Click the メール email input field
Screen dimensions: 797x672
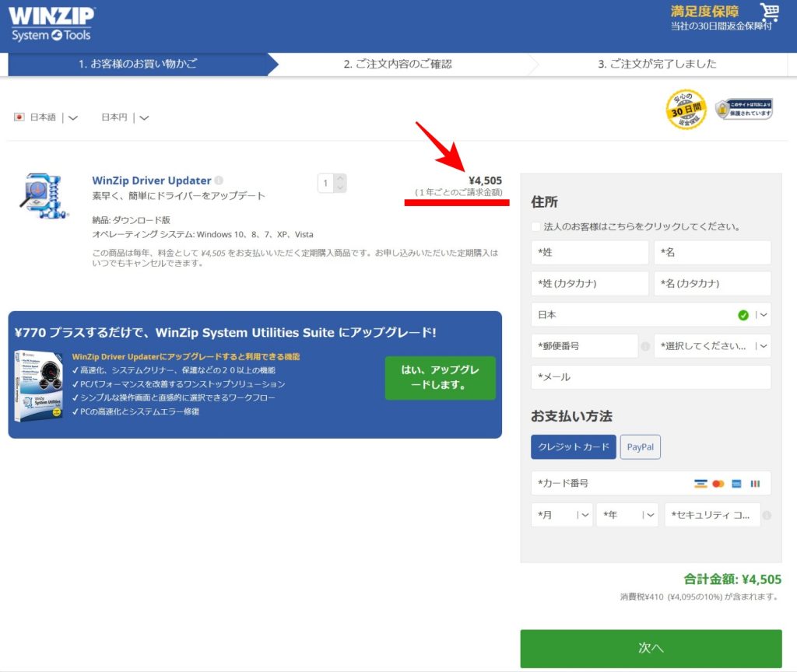(x=651, y=377)
